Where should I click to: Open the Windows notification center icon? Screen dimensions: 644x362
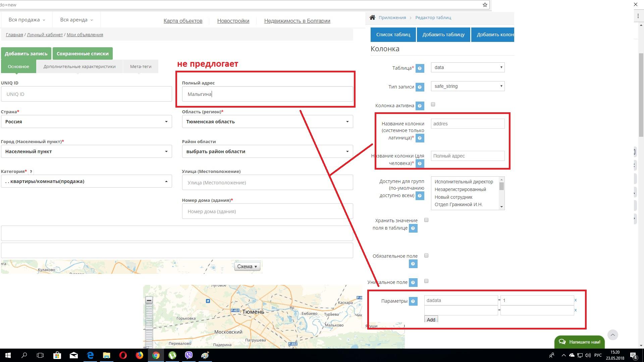(x=634, y=355)
